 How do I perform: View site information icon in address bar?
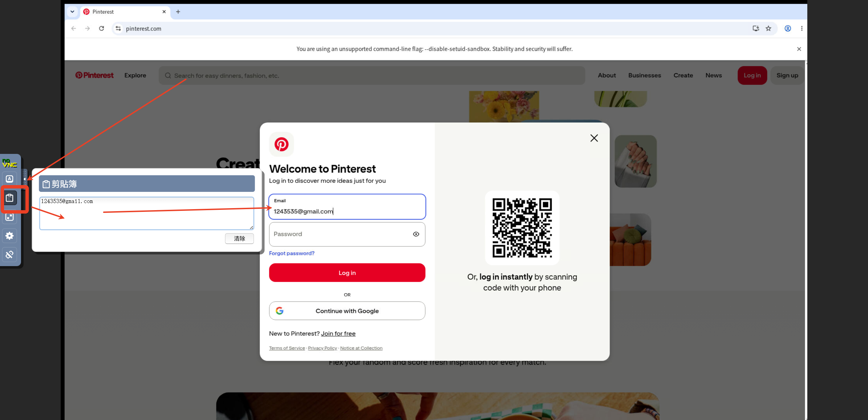[118, 28]
